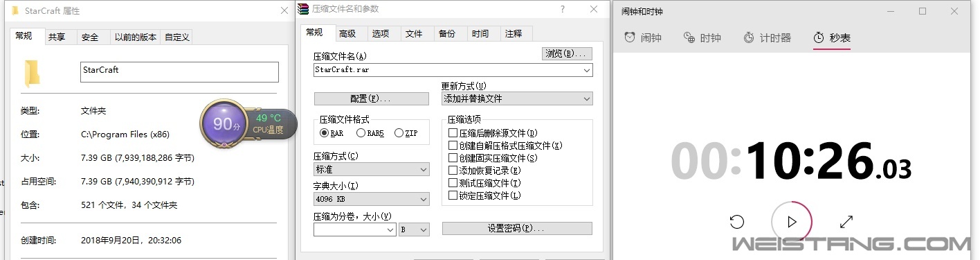The image size is (980, 260).
Task: Start the stopwatch with the play button
Action: pyautogui.click(x=792, y=222)
